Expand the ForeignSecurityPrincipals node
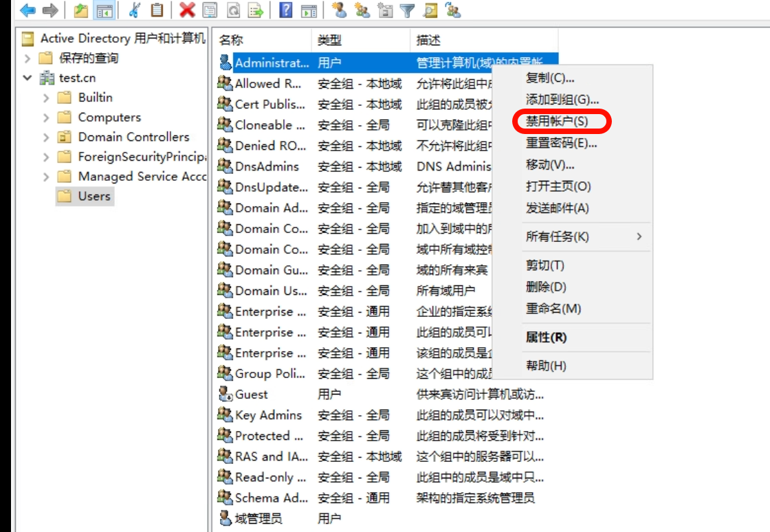Viewport: 770px width, 532px height. point(46,157)
